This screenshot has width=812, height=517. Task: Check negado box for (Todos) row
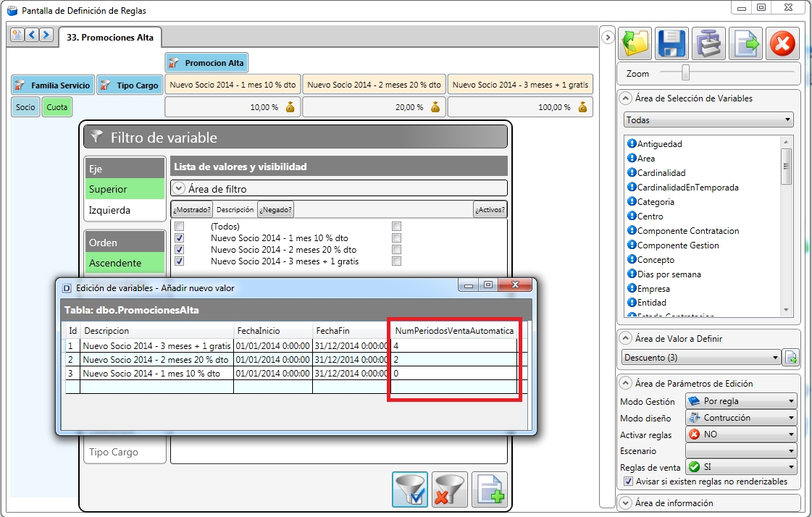(396, 226)
